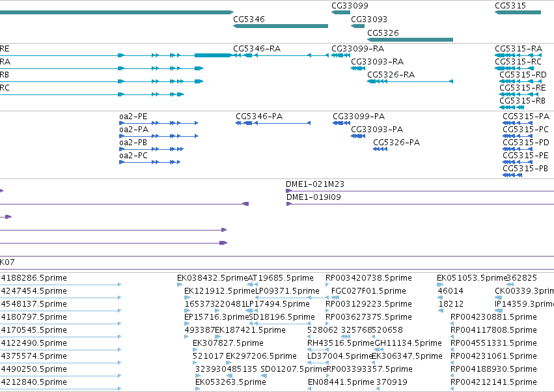Select protein CG33093-PA
This screenshot has height=392, width=554.
[x=358, y=136]
